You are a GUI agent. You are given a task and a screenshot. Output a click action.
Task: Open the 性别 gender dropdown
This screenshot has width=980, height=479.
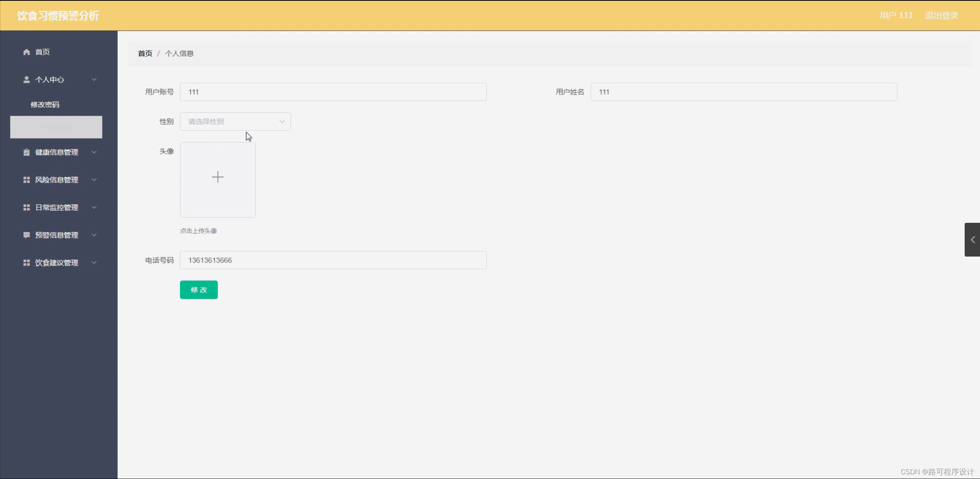[x=236, y=121]
